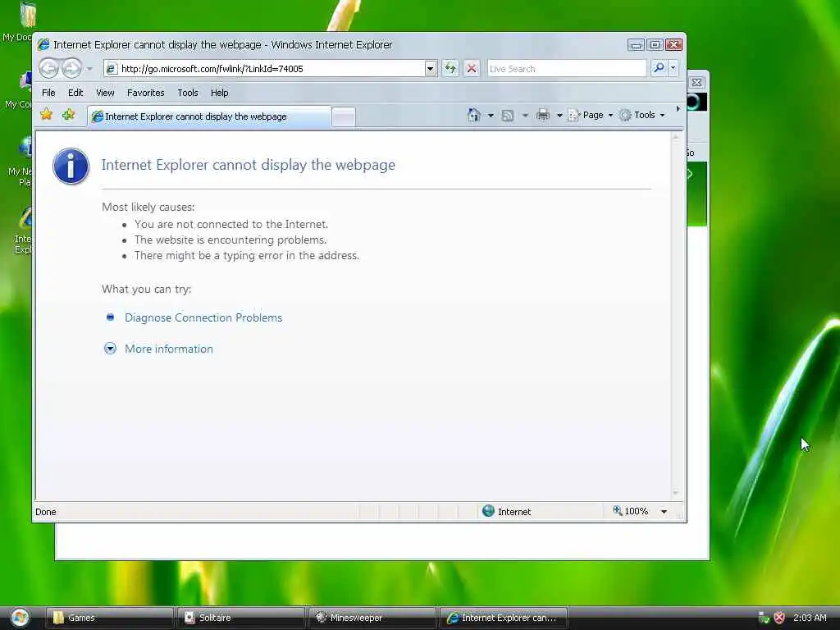Expand the More information section
The image size is (840, 630).
pos(110,349)
